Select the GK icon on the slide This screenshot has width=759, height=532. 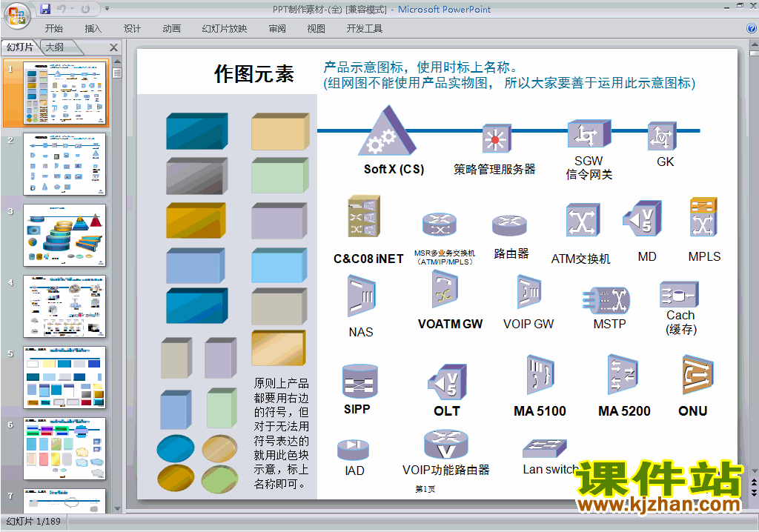(x=662, y=136)
